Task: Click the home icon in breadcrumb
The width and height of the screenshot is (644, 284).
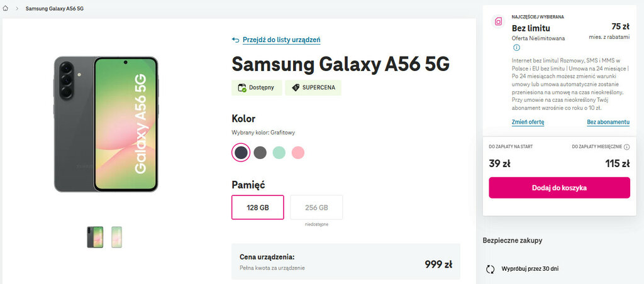Action: point(6,9)
